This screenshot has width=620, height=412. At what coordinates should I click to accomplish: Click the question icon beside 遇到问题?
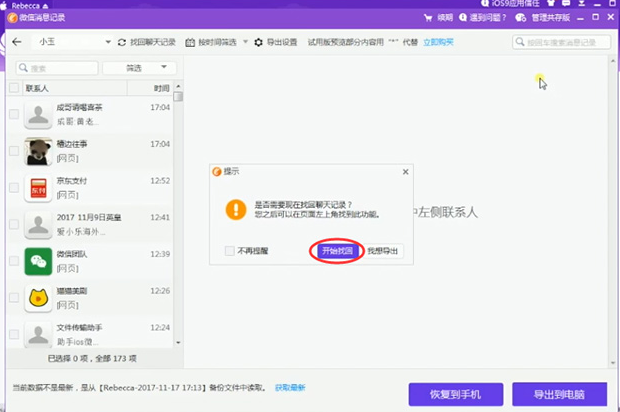(463, 17)
